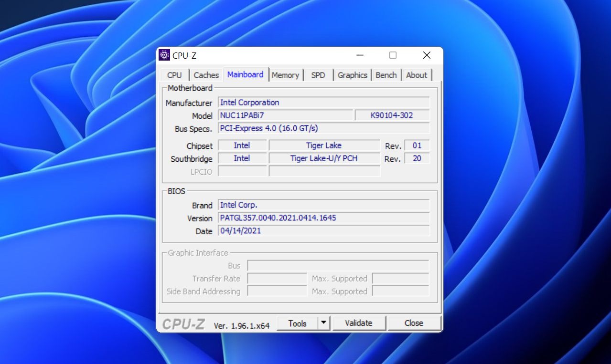The width and height of the screenshot is (611, 364).
Task: Open the About tab
Action: [417, 75]
